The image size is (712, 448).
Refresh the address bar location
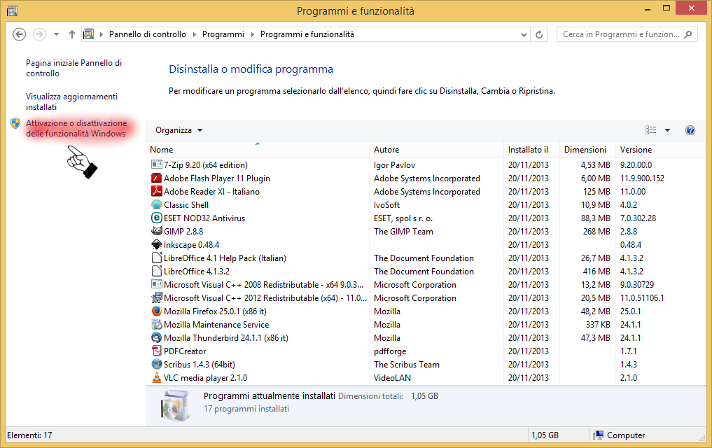pos(539,34)
